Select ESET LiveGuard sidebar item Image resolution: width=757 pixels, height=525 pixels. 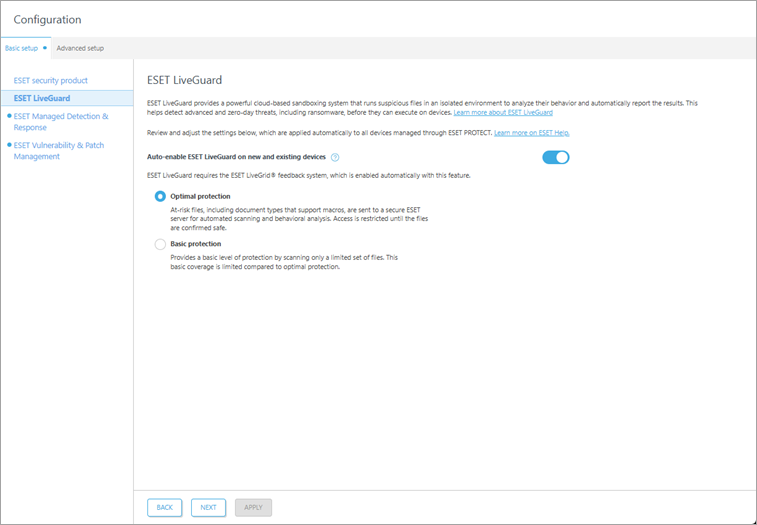67,98
